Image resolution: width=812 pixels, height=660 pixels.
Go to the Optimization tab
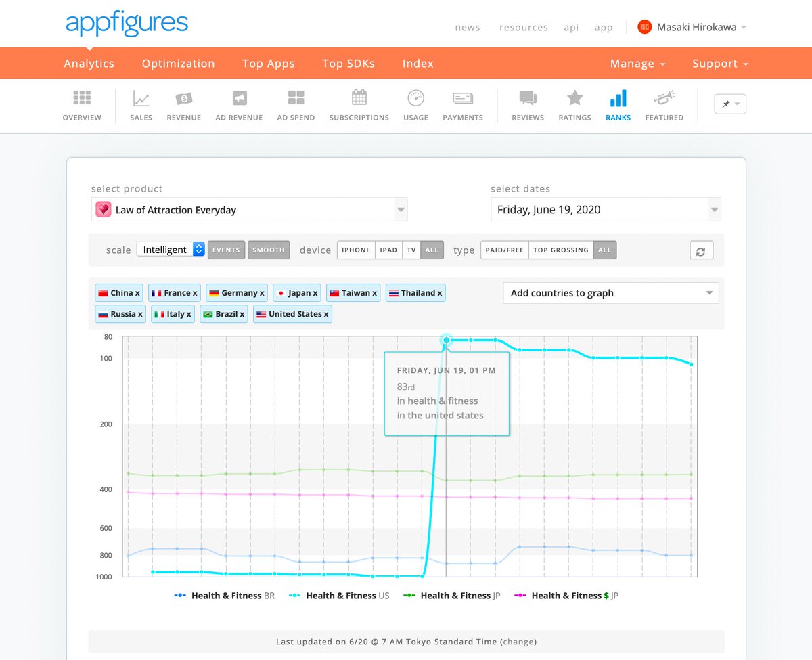pos(178,64)
